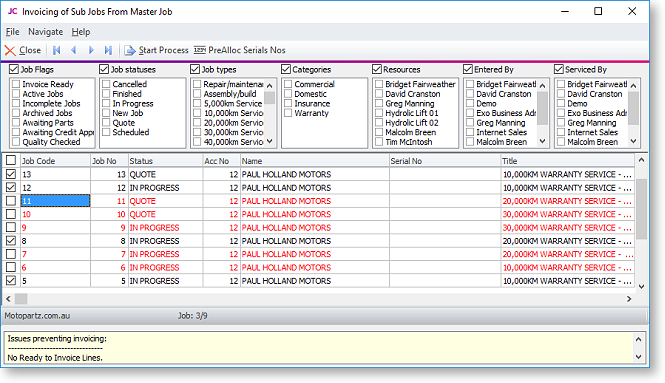665x383 pixels.
Task: Check Hydrolic Lift 01 resource
Action: click(379, 113)
